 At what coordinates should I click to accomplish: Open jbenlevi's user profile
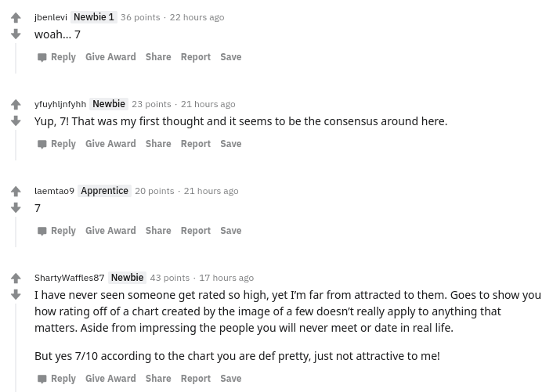(51, 17)
